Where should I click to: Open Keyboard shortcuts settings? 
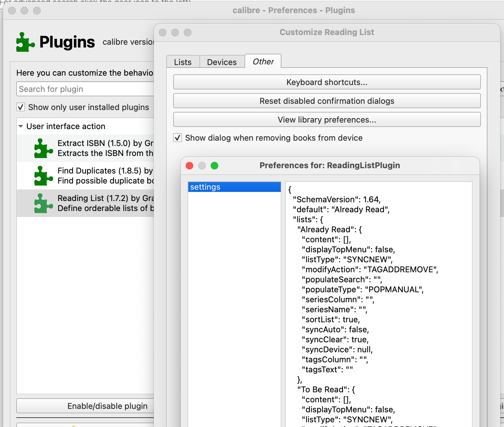coord(327,82)
